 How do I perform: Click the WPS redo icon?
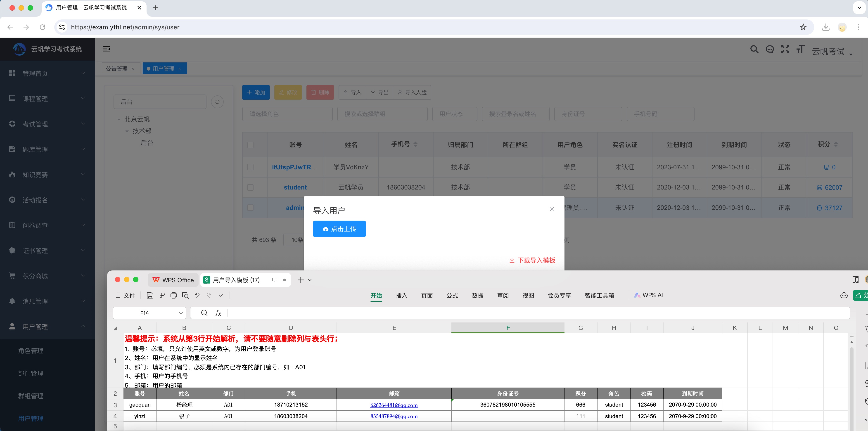click(209, 296)
